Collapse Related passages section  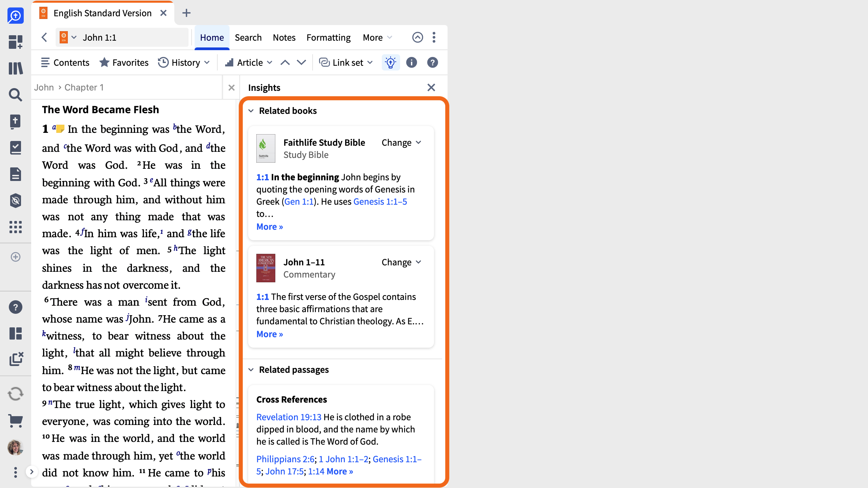coord(251,370)
